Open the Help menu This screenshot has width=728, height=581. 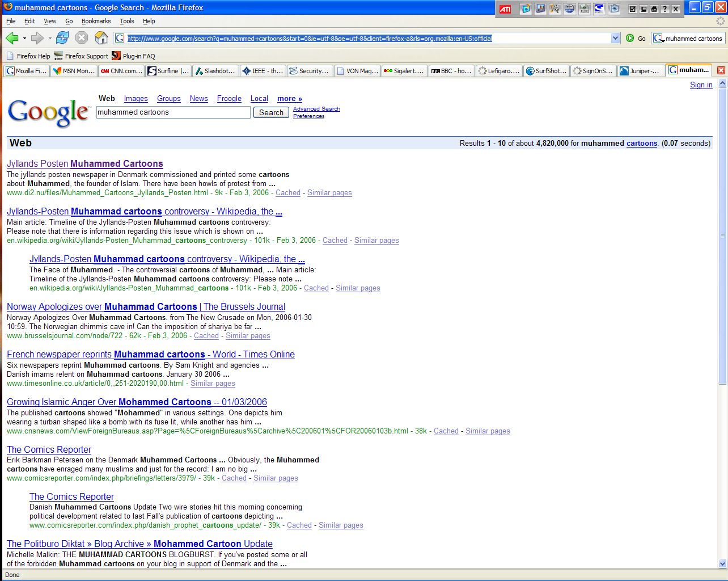(149, 21)
